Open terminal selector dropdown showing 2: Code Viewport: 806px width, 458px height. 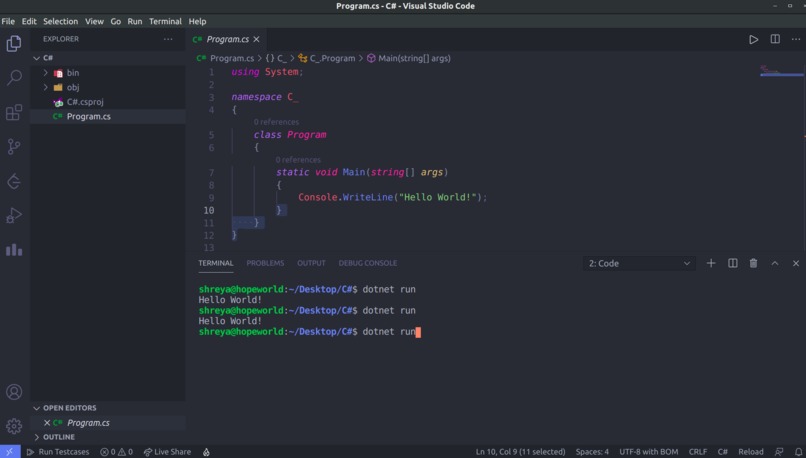(639, 263)
